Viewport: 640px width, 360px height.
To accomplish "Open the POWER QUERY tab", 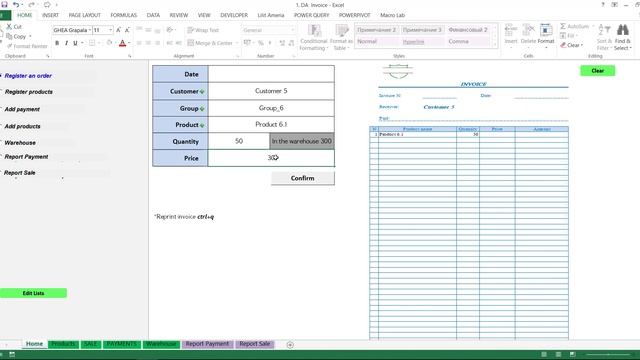I will [311, 15].
